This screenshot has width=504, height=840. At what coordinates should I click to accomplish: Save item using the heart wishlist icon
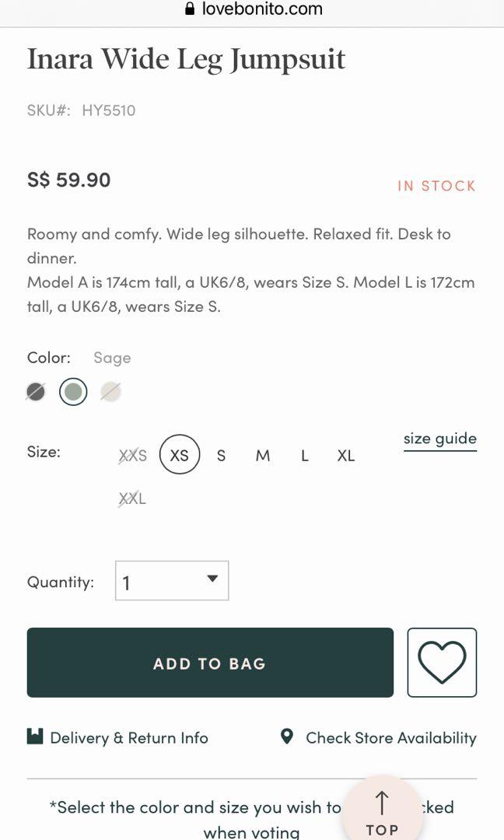(441, 662)
